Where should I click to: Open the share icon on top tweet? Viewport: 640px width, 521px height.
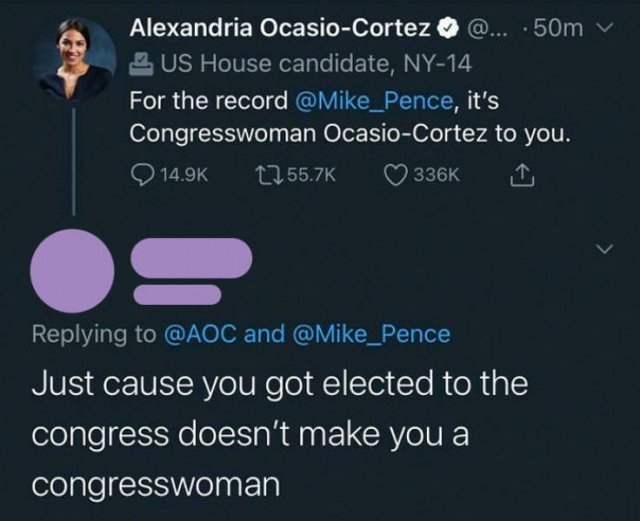click(x=522, y=176)
